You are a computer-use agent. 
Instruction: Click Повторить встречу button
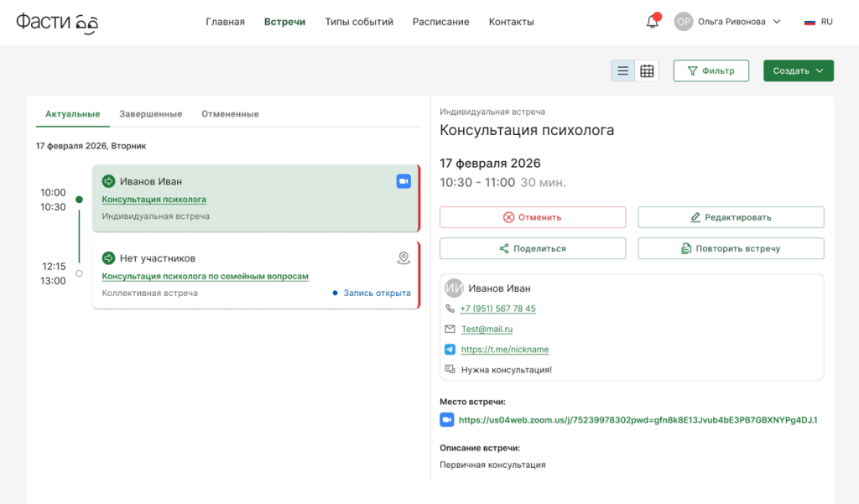731,249
